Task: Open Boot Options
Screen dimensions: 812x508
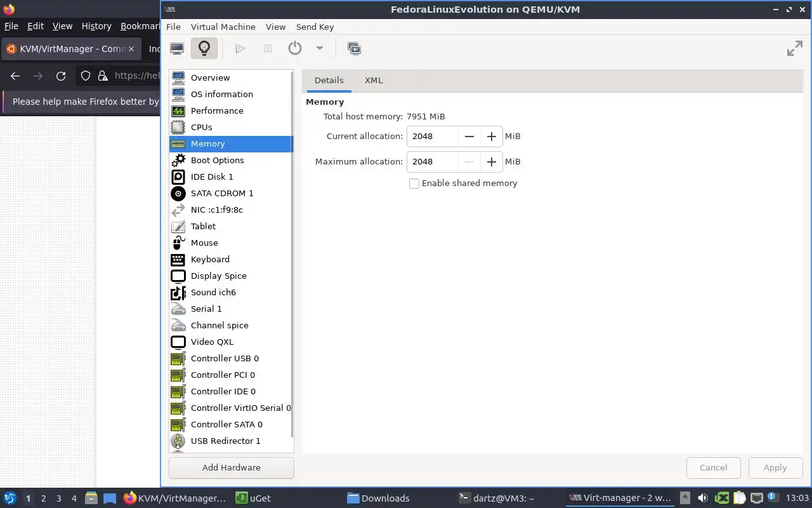Action: click(x=231, y=160)
